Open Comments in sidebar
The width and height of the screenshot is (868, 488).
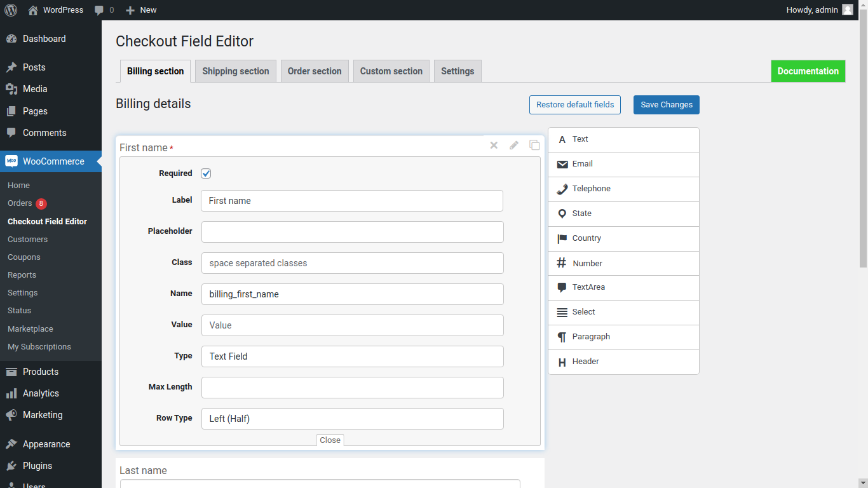(51, 133)
